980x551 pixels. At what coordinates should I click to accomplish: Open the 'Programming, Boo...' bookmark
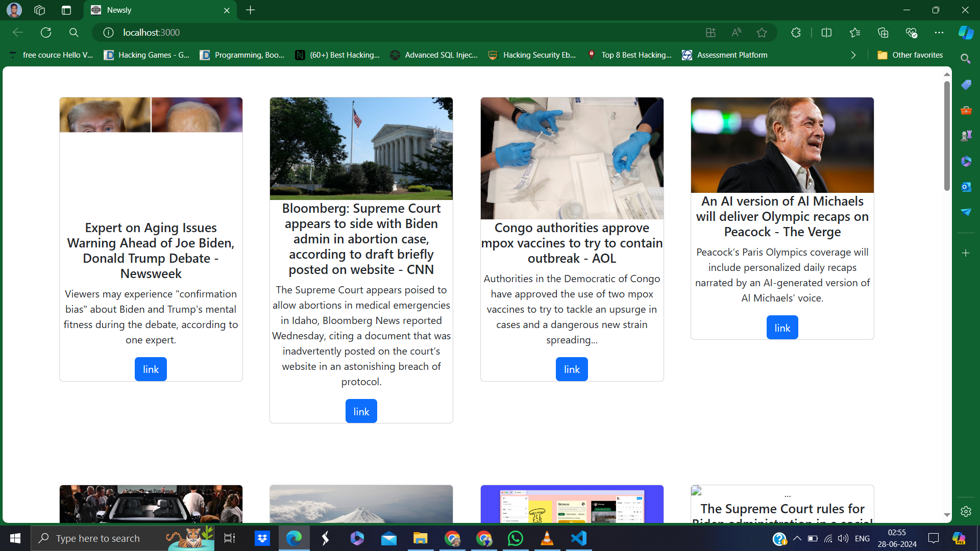pyautogui.click(x=242, y=55)
